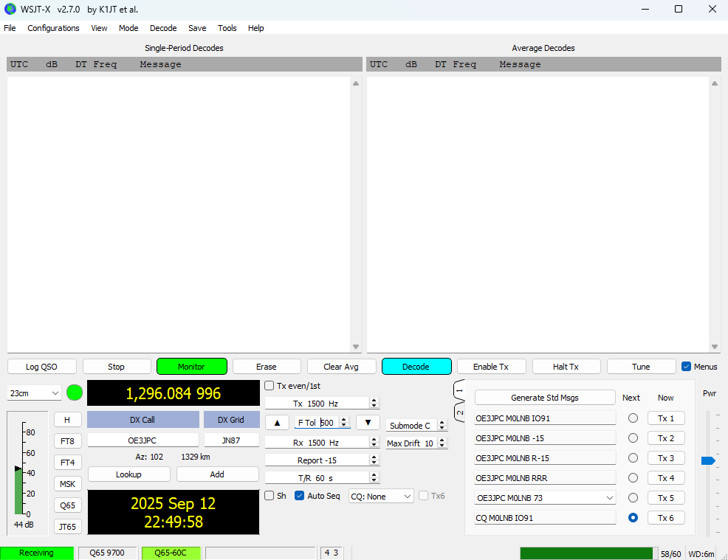Image resolution: width=728 pixels, height=560 pixels.
Task: Enable the Tx even/1st checkbox
Action: [269, 386]
